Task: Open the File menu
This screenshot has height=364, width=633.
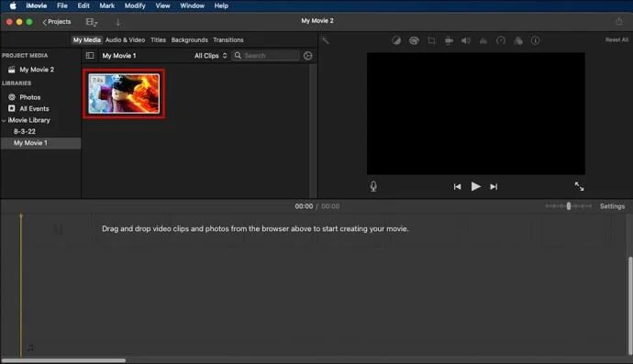Action: point(62,6)
